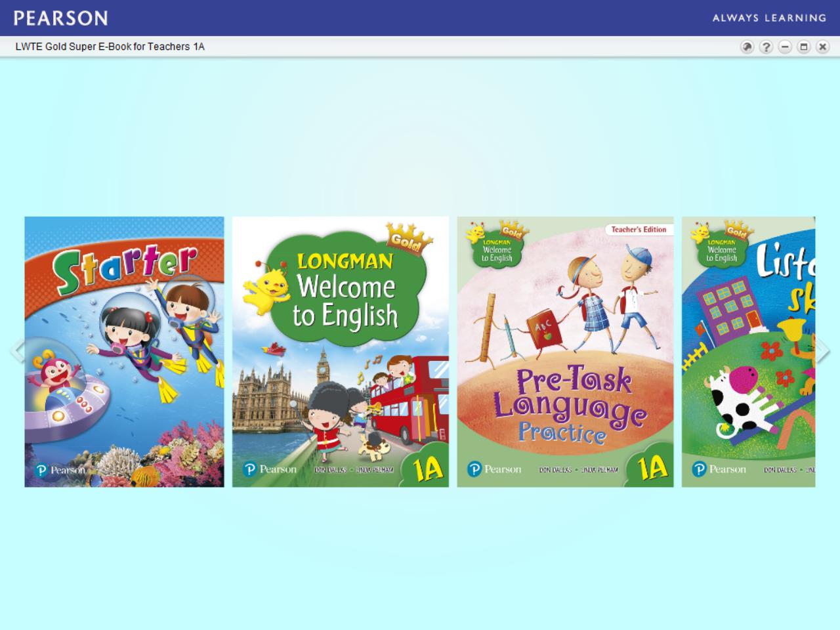
Task: Open the Starter book cover
Action: coord(124,352)
